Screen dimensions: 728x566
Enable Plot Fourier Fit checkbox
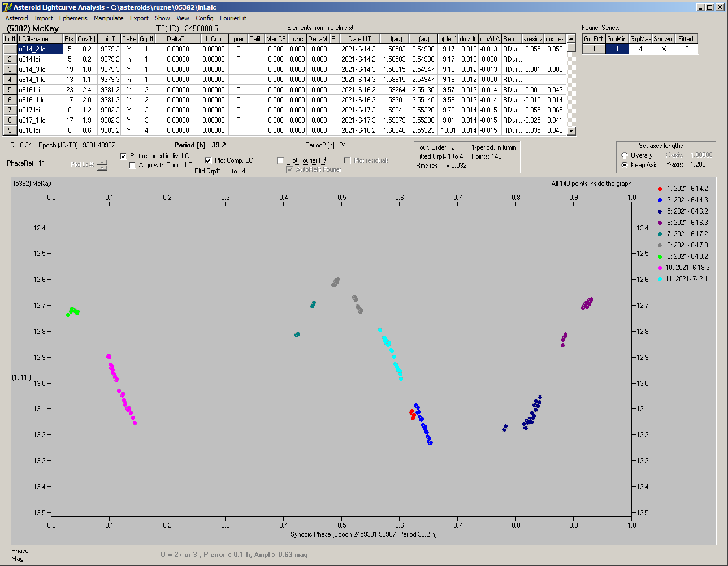pos(281,160)
